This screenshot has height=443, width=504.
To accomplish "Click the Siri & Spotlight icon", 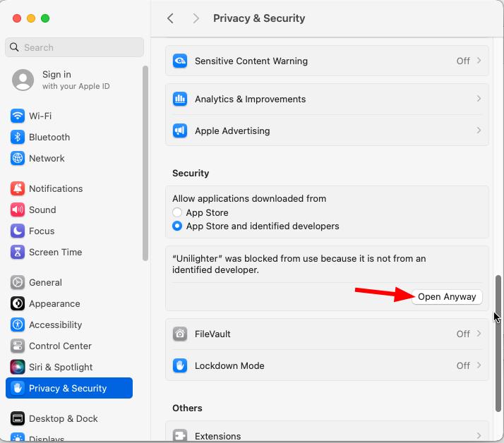I will [18, 368].
